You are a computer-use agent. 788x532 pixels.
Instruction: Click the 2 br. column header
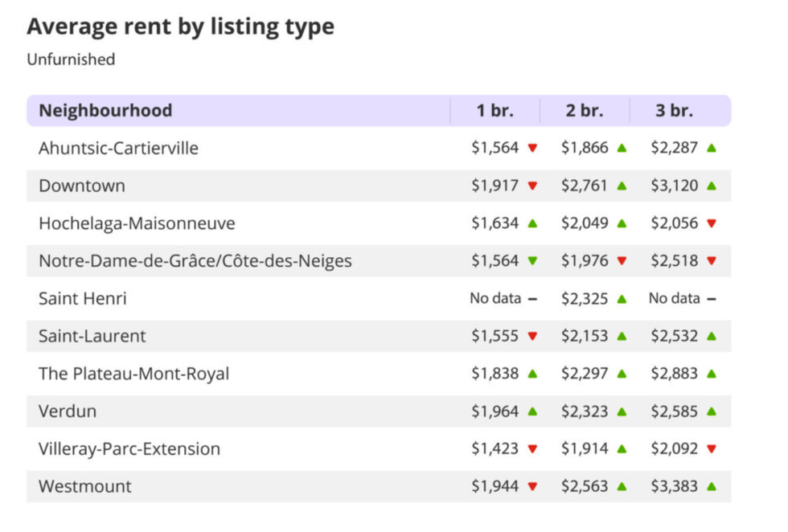click(x=585, y=111)
